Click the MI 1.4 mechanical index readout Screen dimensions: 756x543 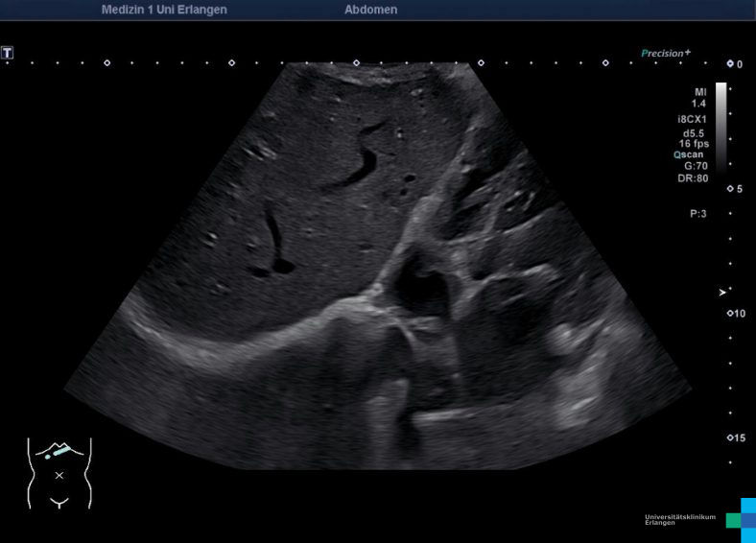click(699, 97)
